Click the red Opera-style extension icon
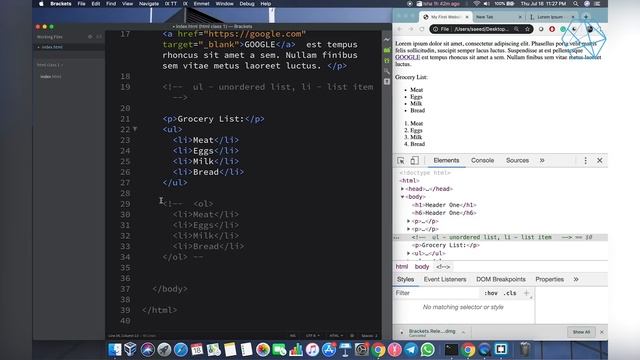The image size is (640, 360). [x=552, y=29]
